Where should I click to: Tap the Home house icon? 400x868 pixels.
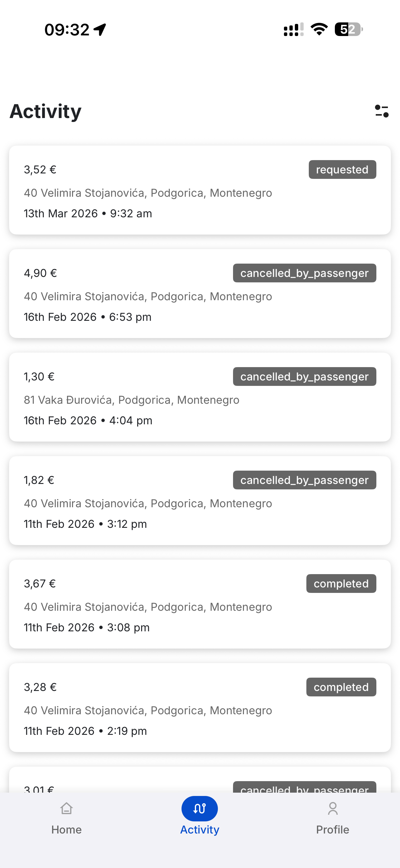pos(66,808)
